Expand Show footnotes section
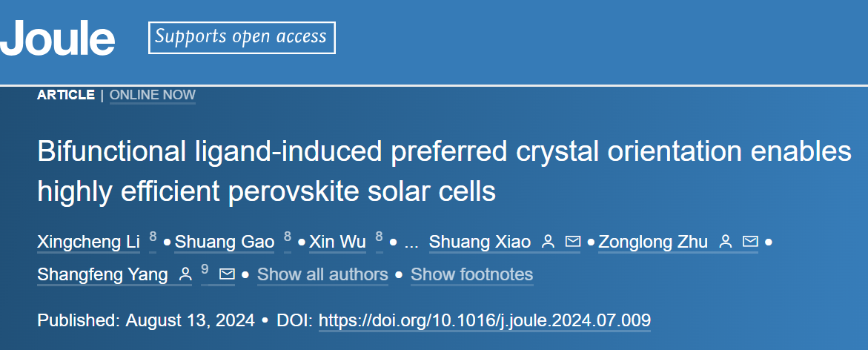 coord(471,274)
